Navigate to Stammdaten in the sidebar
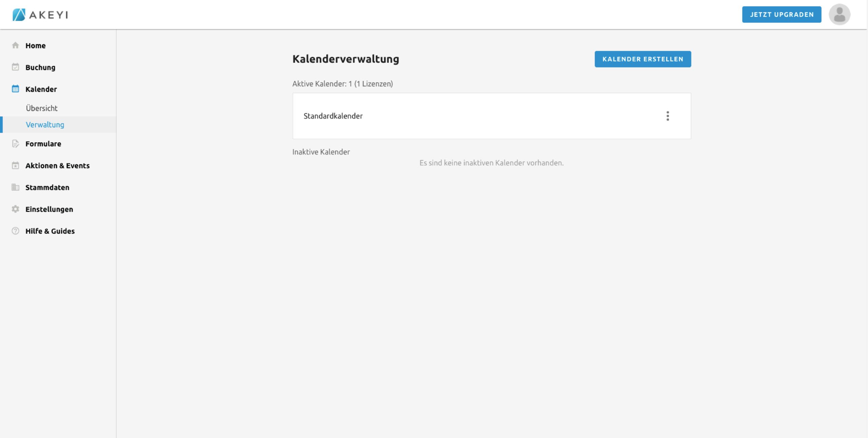The height and width of the screenshot is (438, 868). (47, 187)
